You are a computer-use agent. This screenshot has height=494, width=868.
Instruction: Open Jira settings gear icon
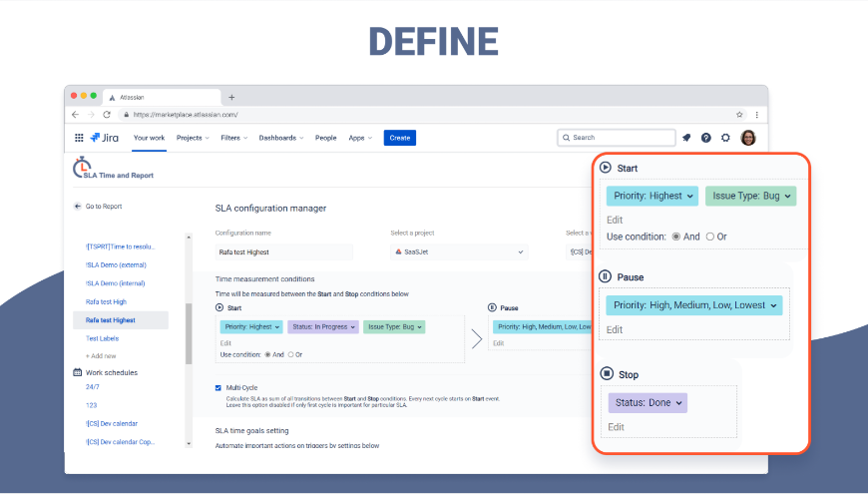click(725, 138)
